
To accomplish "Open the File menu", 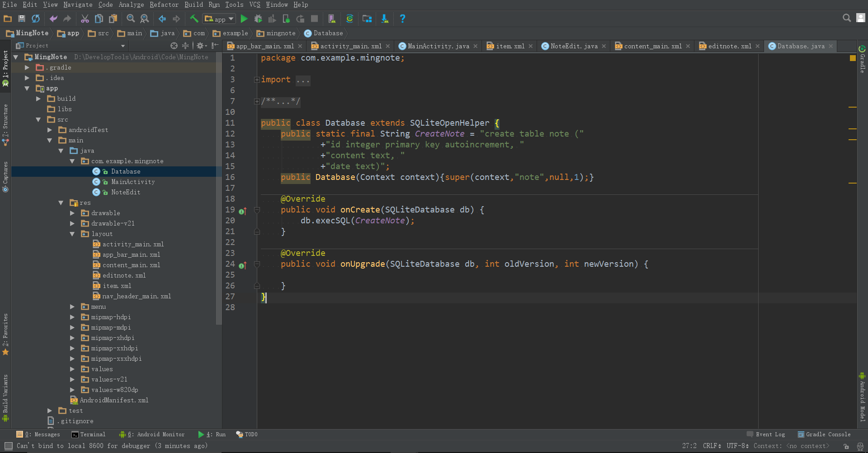I will (9, 5).
